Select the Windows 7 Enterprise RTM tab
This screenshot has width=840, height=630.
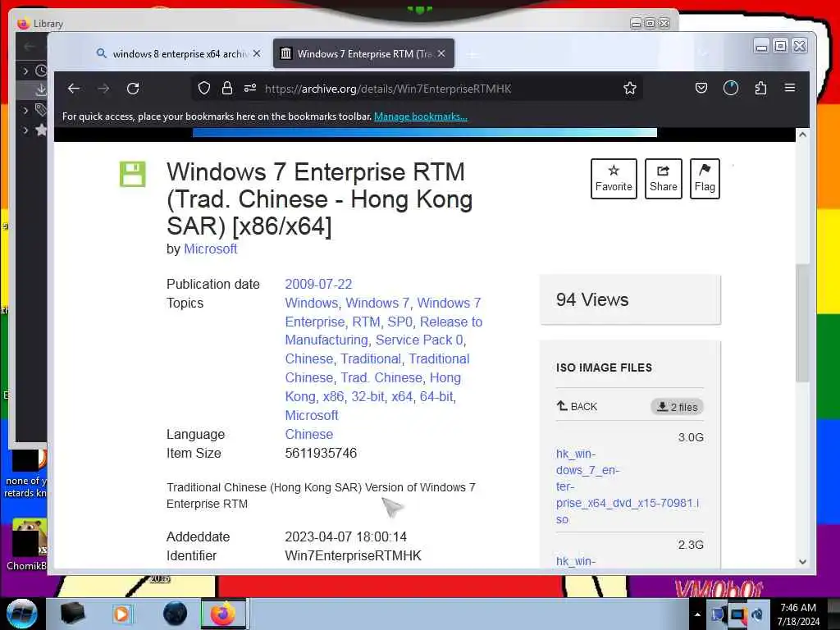pyautogui.click(x=363, y=53)
